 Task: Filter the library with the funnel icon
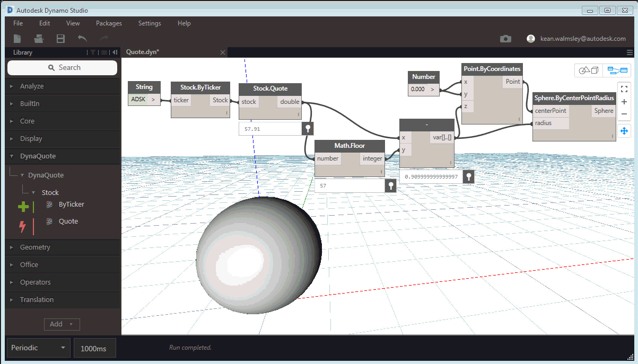[93, 52]
